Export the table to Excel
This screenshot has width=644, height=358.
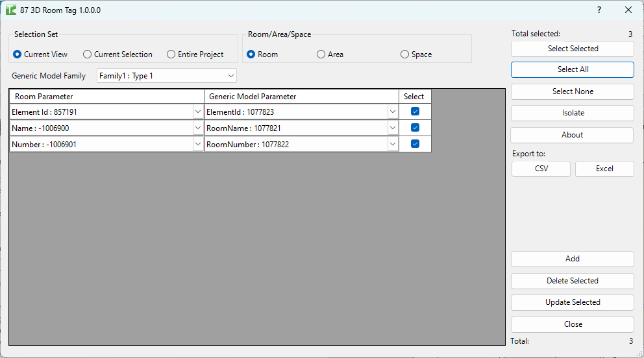point(604,169)
